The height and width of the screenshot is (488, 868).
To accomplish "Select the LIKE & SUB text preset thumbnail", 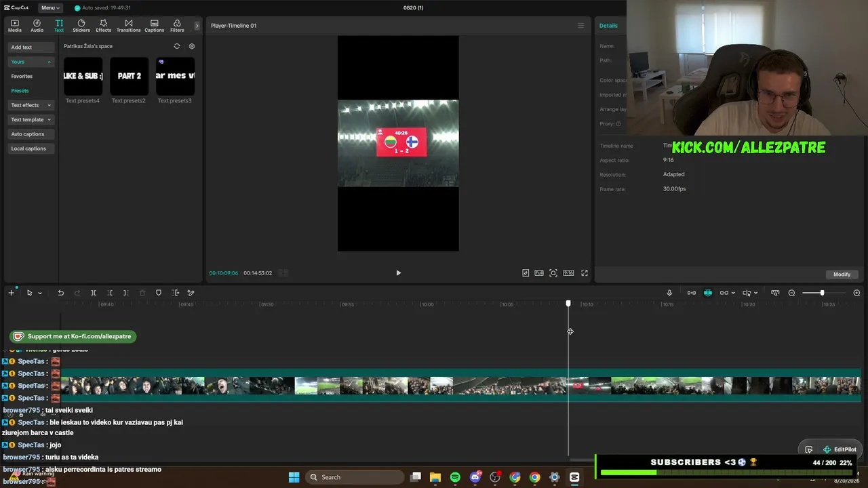I will tap(83, 76).
